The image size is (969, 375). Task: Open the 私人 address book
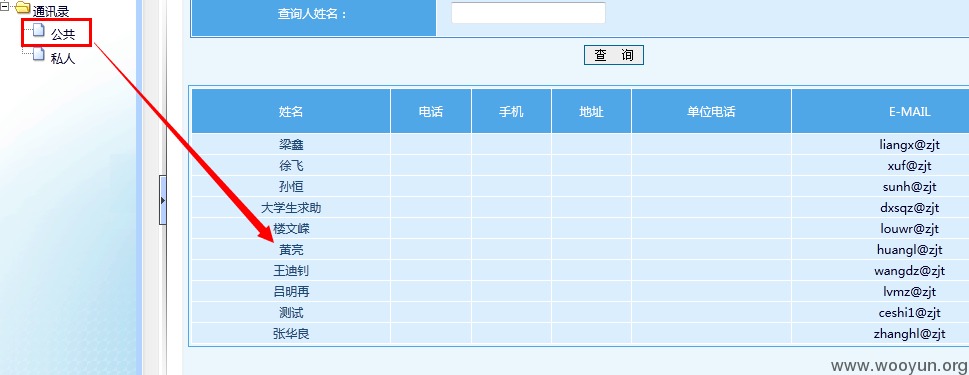tap(63, 59)
